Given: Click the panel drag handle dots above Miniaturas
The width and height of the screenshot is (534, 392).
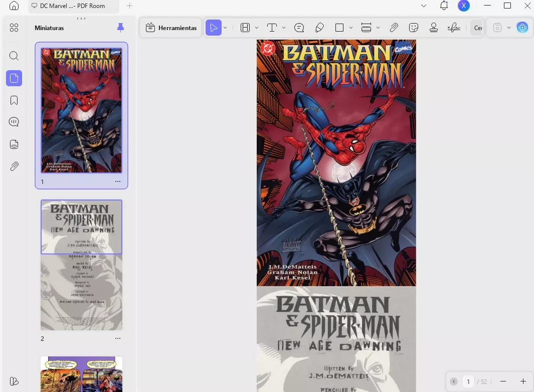Looking at the screenshot, I should (x=81, y=18).
